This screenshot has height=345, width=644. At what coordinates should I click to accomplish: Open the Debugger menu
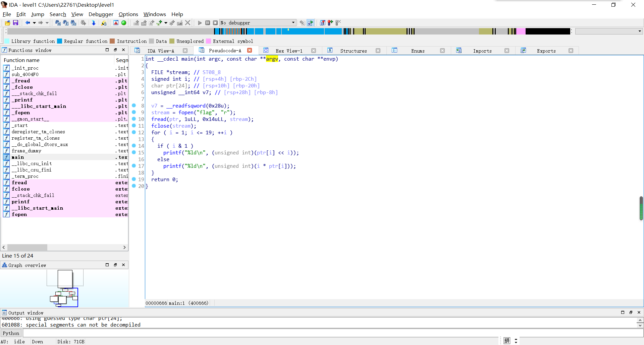click(101, 14)
